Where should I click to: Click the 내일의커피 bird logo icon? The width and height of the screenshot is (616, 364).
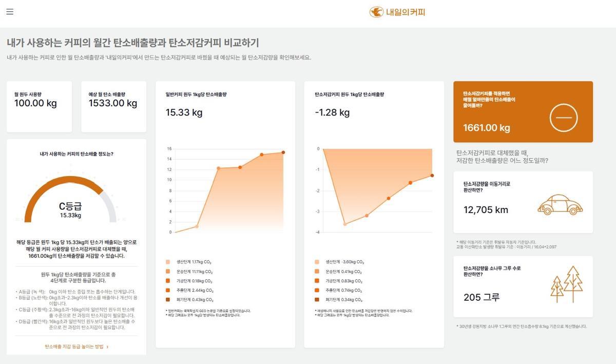[376, 12]
